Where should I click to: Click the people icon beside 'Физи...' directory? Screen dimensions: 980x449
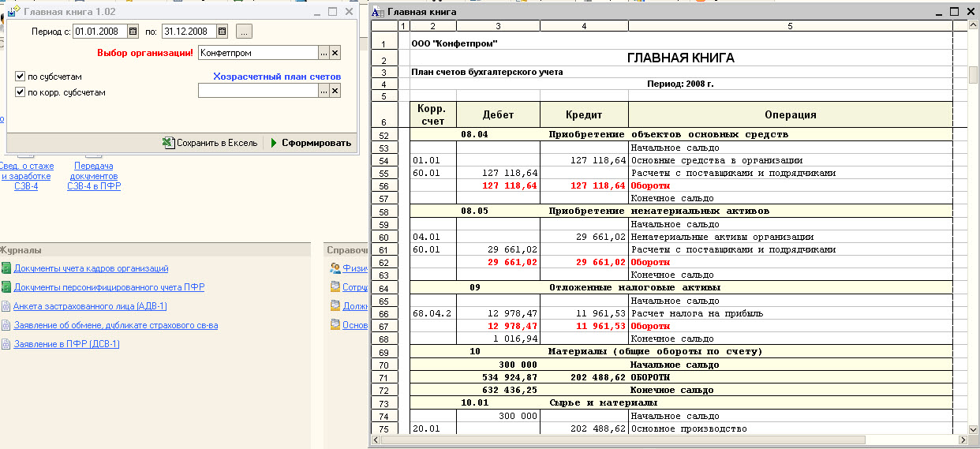(x=335, y=268)
